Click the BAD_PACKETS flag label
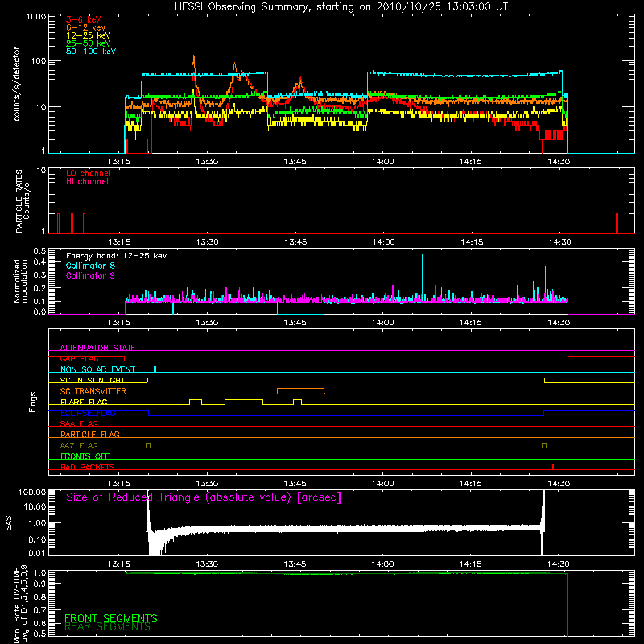 [x=88, y=467]
